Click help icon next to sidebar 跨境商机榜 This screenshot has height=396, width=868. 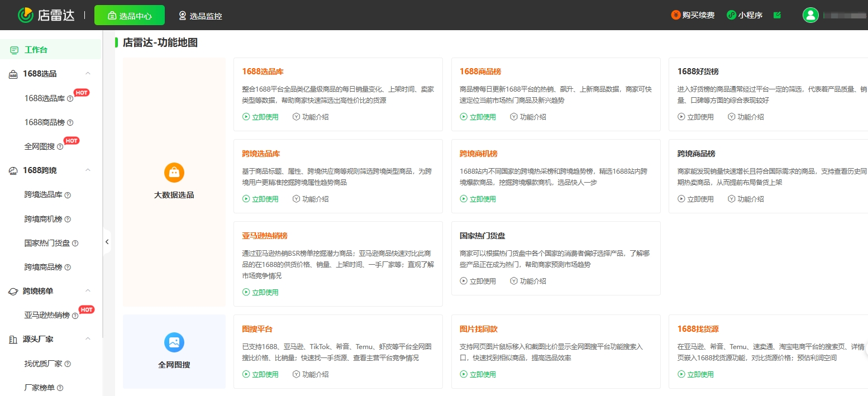click(68, 220)
